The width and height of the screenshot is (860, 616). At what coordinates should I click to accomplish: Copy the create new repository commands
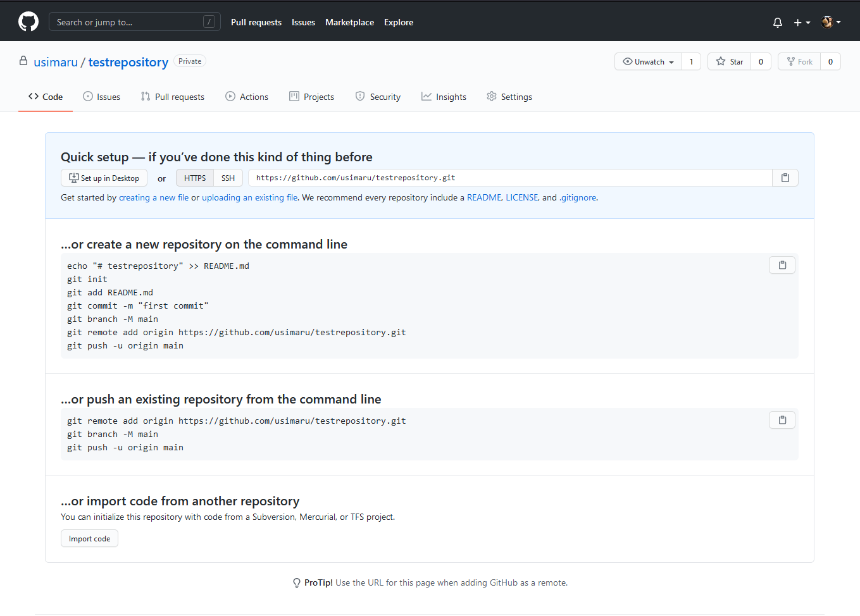(782, 265)
